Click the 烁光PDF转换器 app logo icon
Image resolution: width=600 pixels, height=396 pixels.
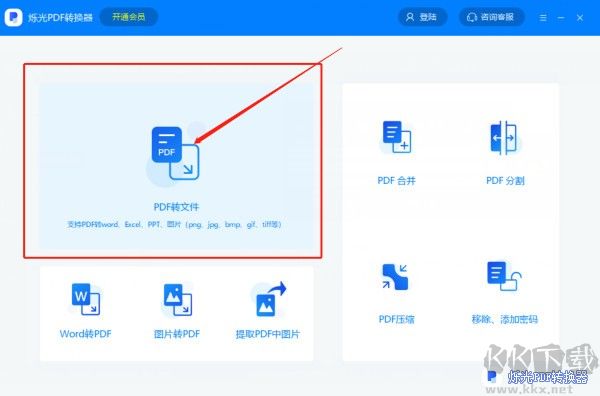[14, 17]
